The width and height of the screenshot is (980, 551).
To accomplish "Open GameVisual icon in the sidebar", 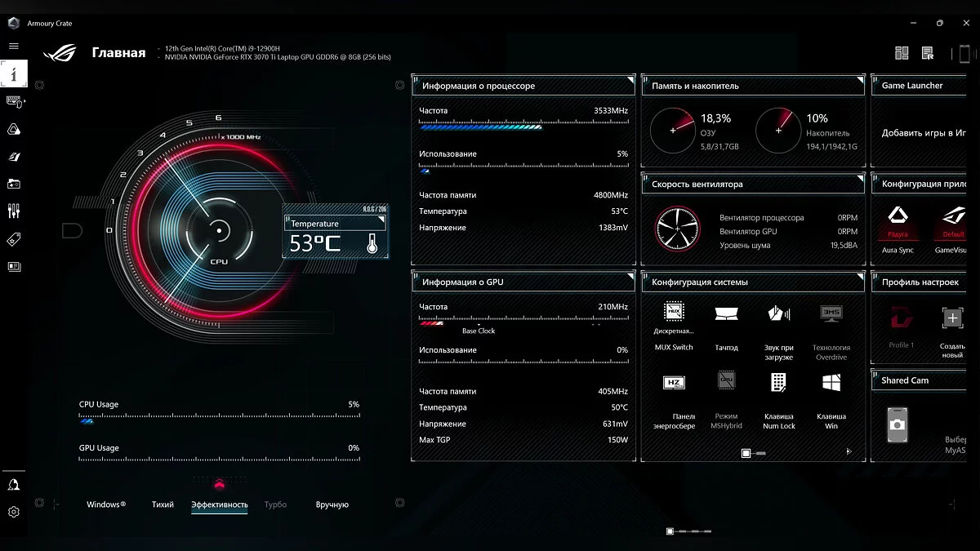I will pos(14,157).
